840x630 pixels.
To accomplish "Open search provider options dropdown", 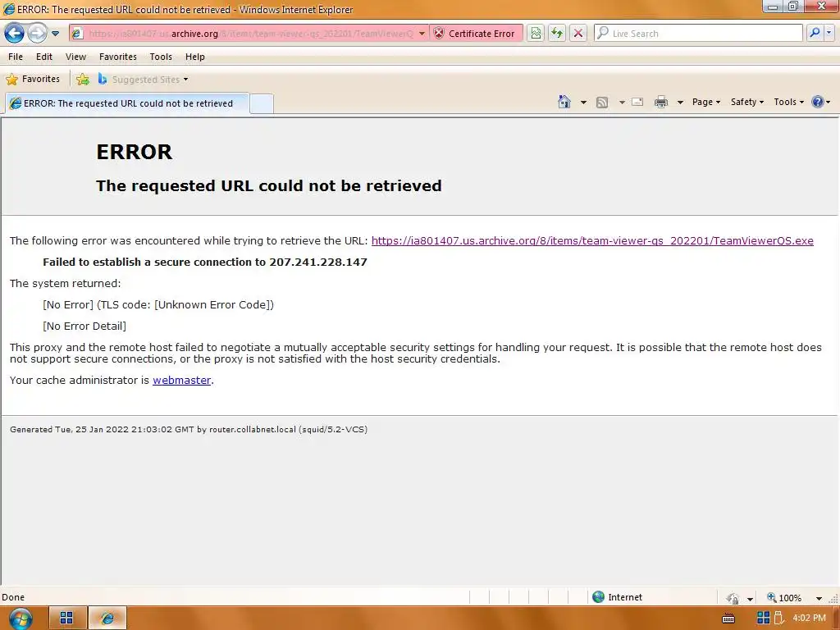I will point(829,33).
